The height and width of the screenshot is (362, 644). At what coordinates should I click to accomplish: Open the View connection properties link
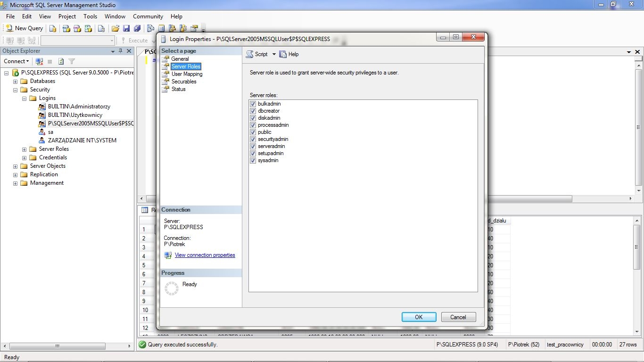[x=205, y=255]
